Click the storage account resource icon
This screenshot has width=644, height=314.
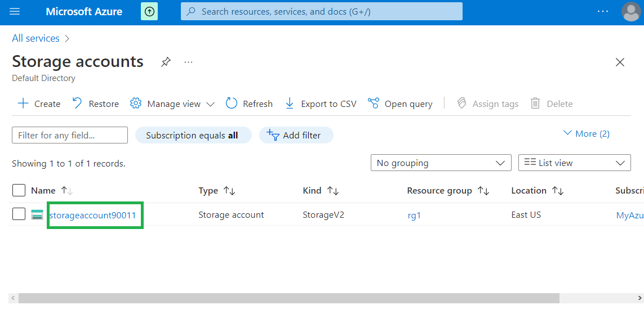[37, 214]
